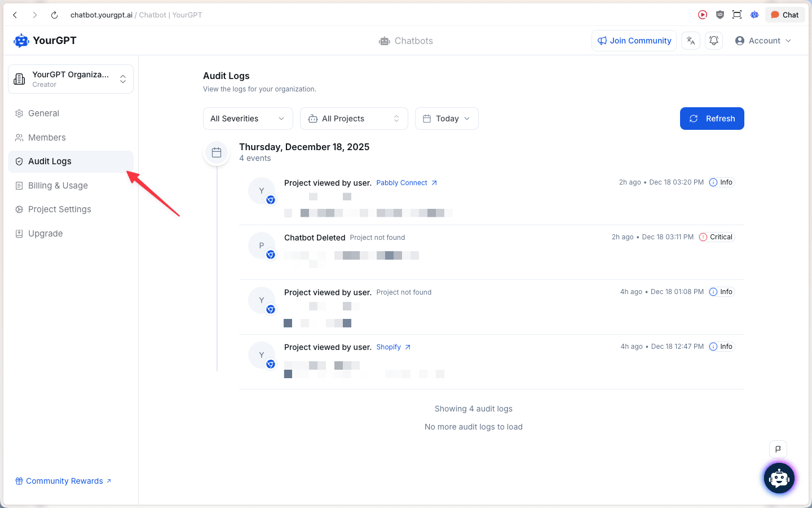The height and width of the screenshot is (508, 812).
Task: Open the Shopify project link
Action: point(389,347)
